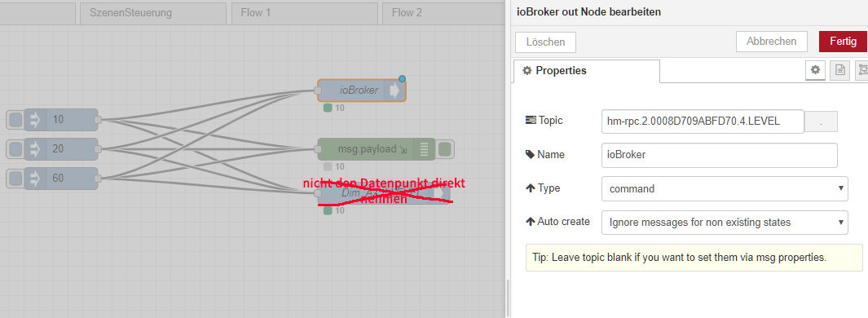Click inject button of node 20
Image resolution: width=868 pixels, height=318 pixels.
[16, 149]
